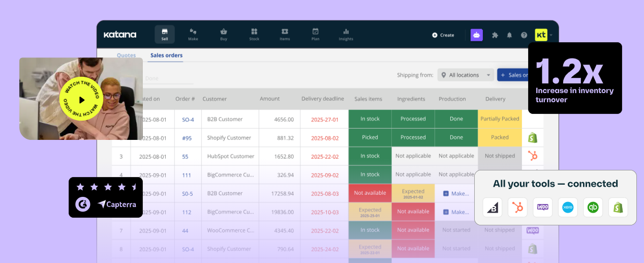Go to the Buy basket icon
The height and width of the screenshot is (263, 644).
tap(224, 34)
